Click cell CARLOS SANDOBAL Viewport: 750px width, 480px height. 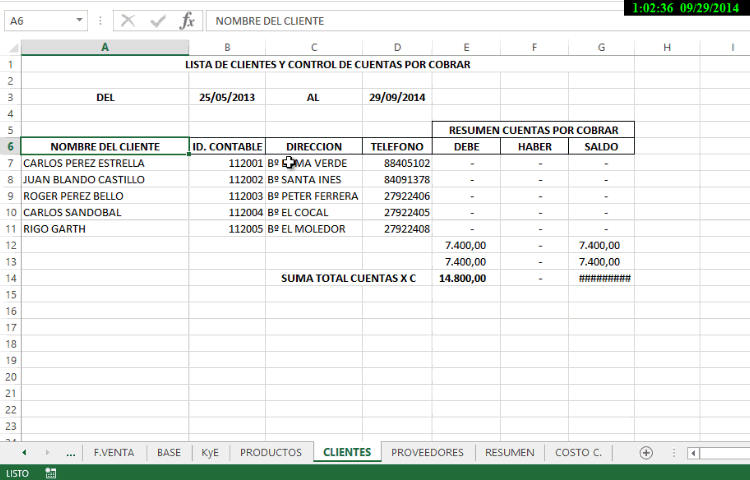[x=105, y=212]
